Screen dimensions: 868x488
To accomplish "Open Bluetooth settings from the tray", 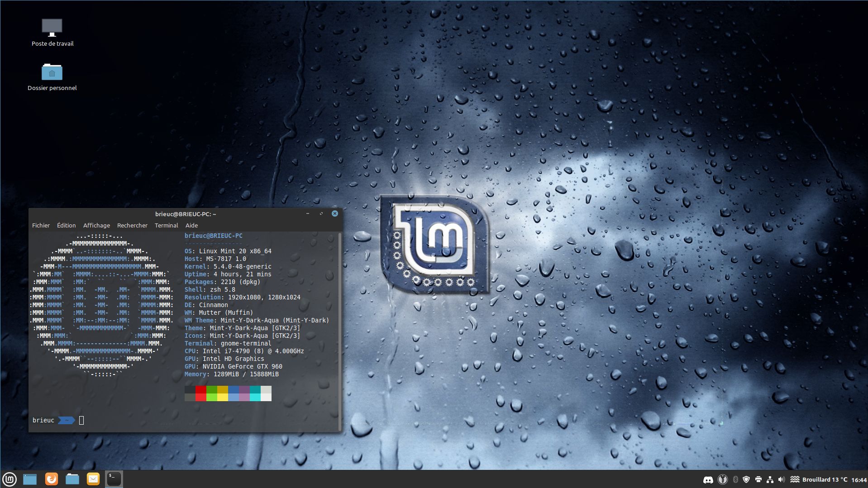I will click(735, 479).
